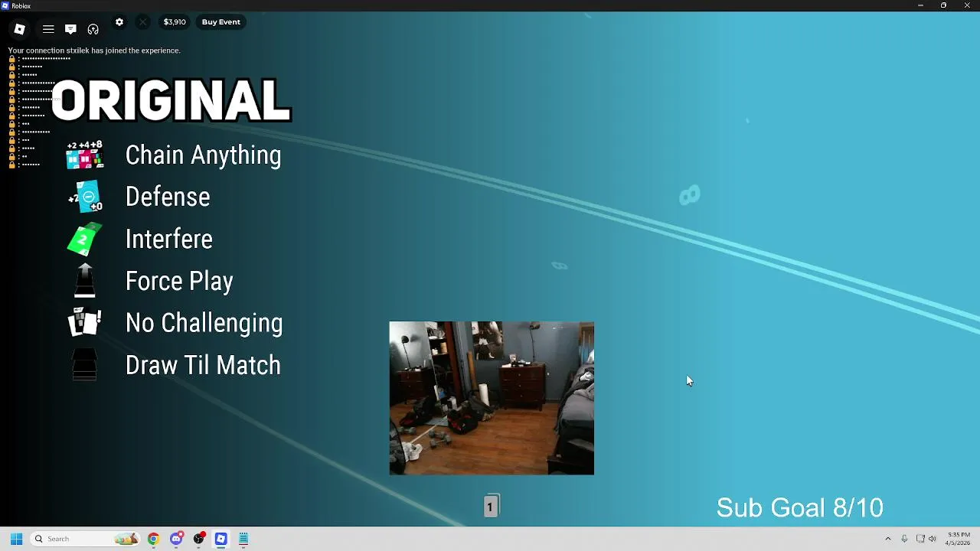The width and height of the screenshot is (980, 551).
Task: Click the Draw Til Match rule text
Action: tap(203, 365)
